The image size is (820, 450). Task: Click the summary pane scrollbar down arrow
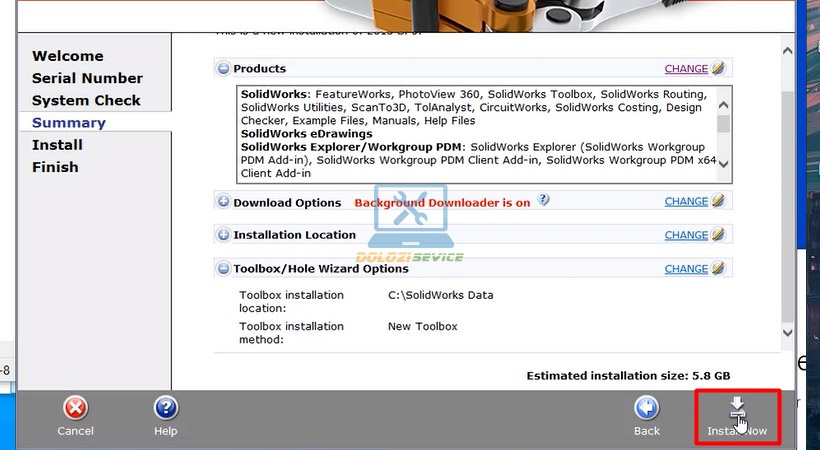click(x=787, y=332)
